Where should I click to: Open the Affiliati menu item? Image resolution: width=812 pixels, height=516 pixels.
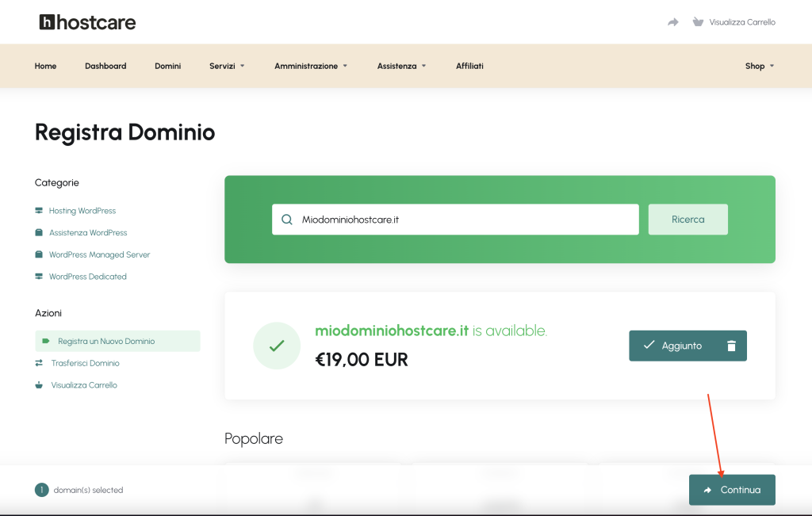pyautogui.click(x=469, y=66)
